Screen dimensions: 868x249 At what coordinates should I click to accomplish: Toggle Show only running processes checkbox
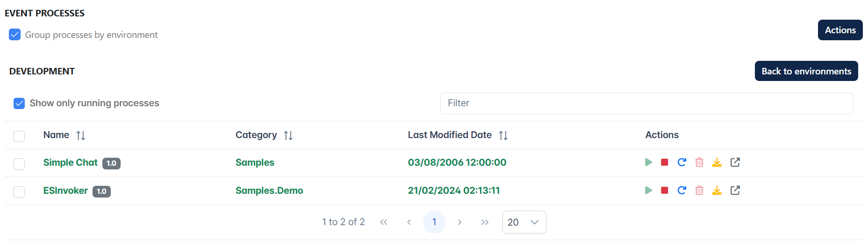19,103
